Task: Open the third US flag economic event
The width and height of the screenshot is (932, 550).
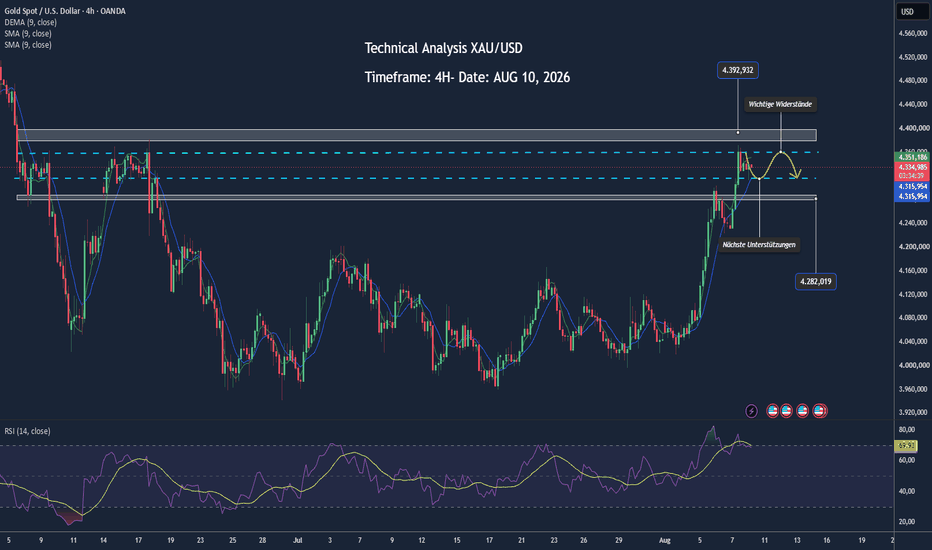Action: click(802, 411)
